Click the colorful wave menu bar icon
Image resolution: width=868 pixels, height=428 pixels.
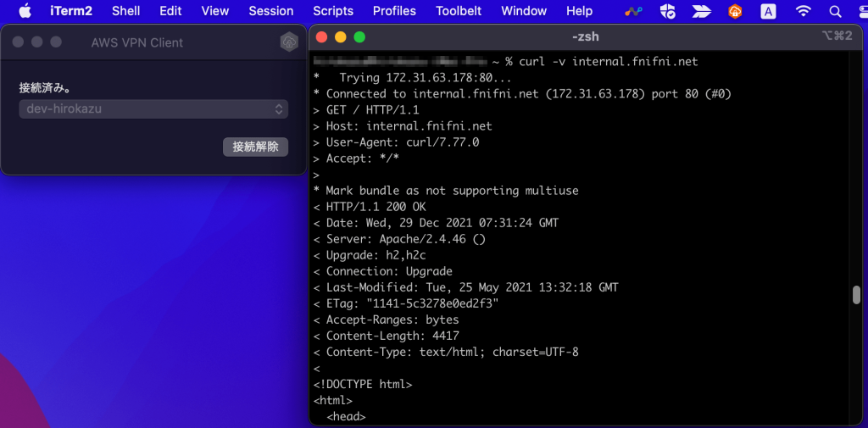pos(633,11)
